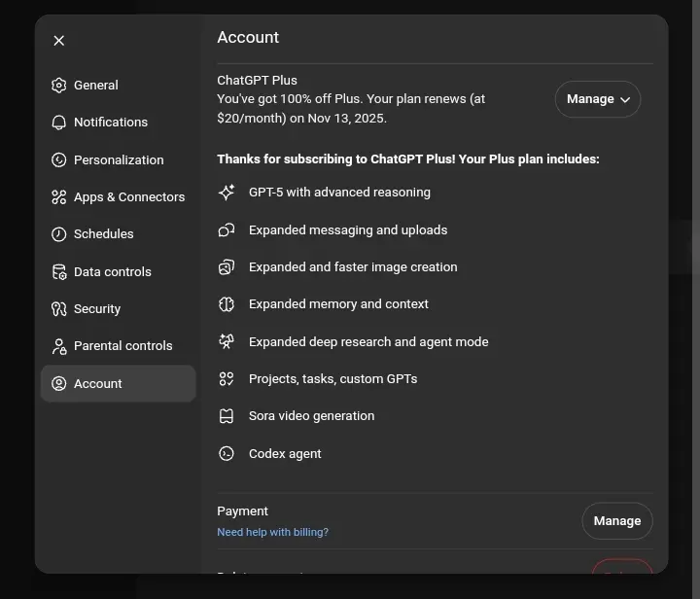Click 'Expanded deep research and agent mode'
700x599 pixels.
pos(368,342)
